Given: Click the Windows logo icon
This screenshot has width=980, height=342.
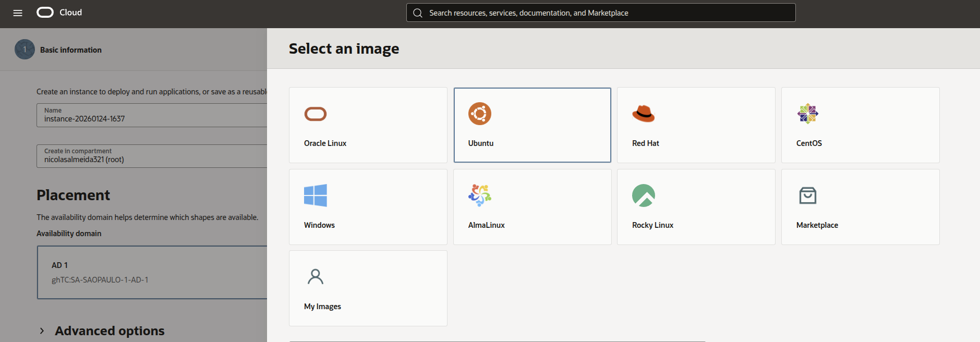Looking at the screenshot, I should [316, 196].
